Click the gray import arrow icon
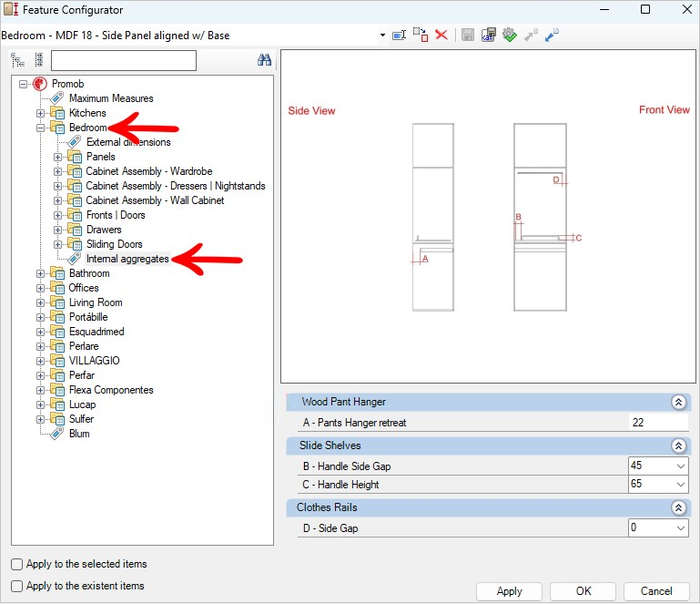The height and width of the screenshot is (604, 700). 531,35
